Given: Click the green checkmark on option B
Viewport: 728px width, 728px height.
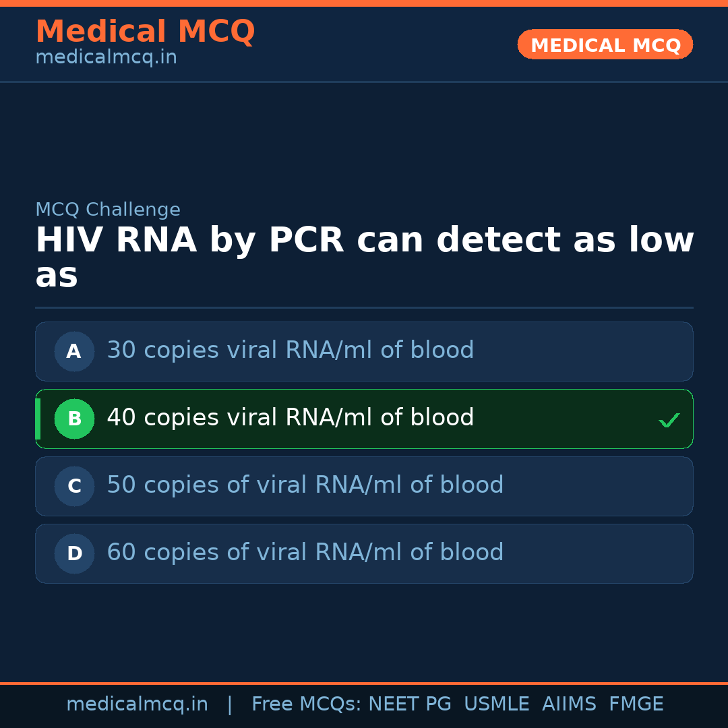Looking at the screenshot, I should [x=669, y=421].
